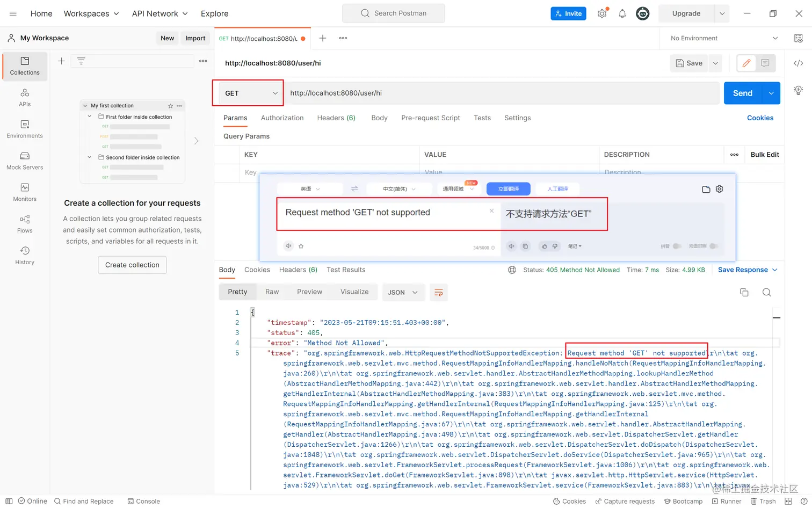Open the History sidebar panel
Screen dimensions: 812x508
tap(25, 256)
